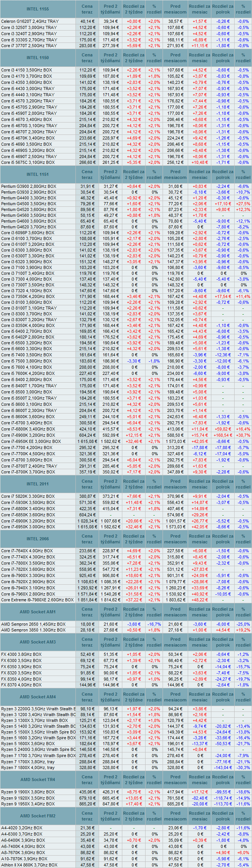Click the AMD Socket FM2 header
The image size is (252, 868).
click(38, 816)
